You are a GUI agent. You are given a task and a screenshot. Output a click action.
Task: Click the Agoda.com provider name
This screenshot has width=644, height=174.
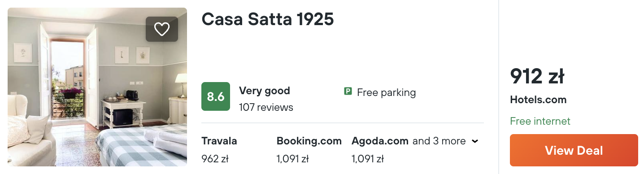pos(380,141)
